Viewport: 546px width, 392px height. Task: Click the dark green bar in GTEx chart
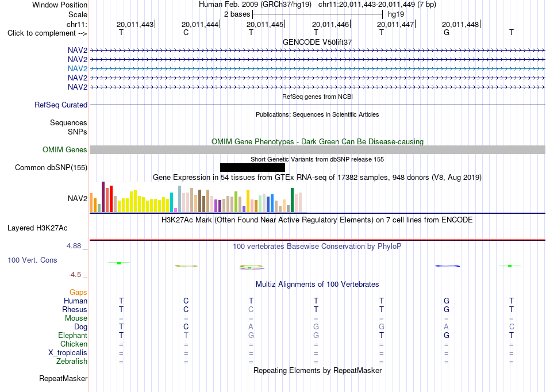[x=292, y=200]
